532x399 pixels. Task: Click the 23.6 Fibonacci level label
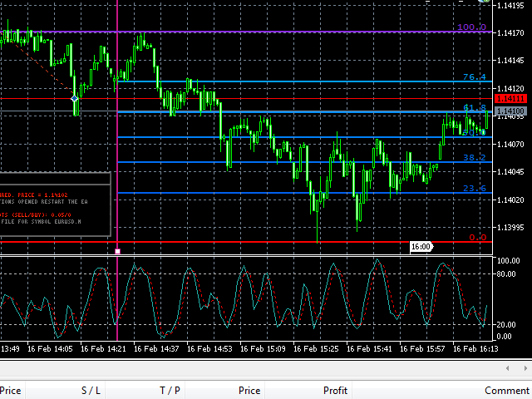pyautogui.click(x=475, y=189)
